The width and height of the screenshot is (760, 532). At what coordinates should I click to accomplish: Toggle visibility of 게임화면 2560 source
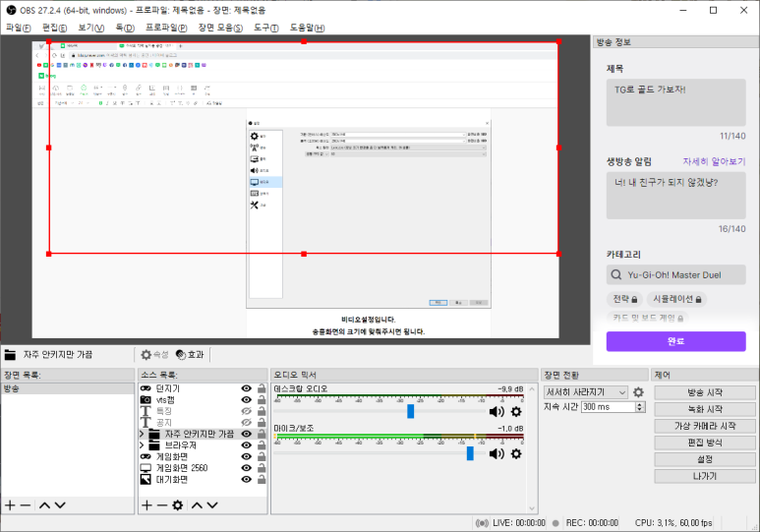pyautogui.click(x=246, y=468)
